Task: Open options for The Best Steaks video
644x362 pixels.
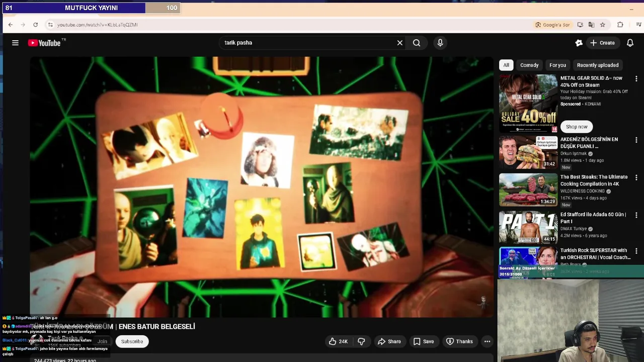Action: tap(636, 177)
